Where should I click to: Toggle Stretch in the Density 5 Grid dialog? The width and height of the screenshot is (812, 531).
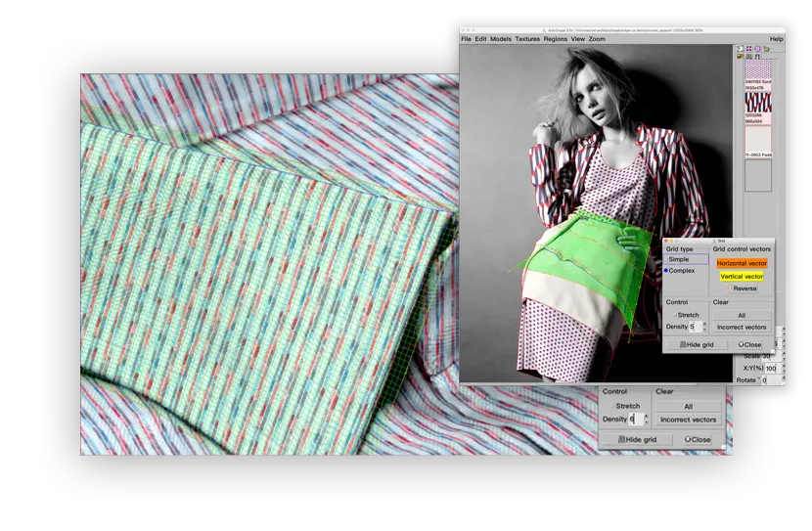tap(686, 315)
